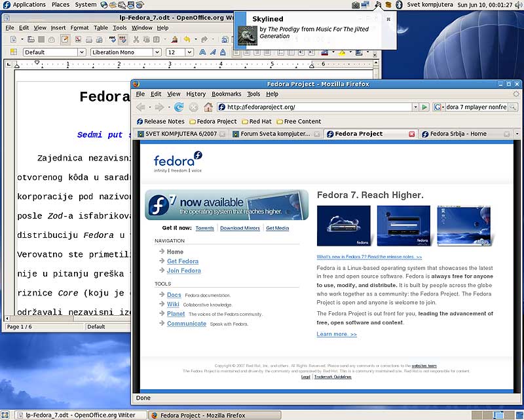Screen dimensions: 524x420
Task: Click the Fedora 7 now available banner
Action: pos(227,205)
